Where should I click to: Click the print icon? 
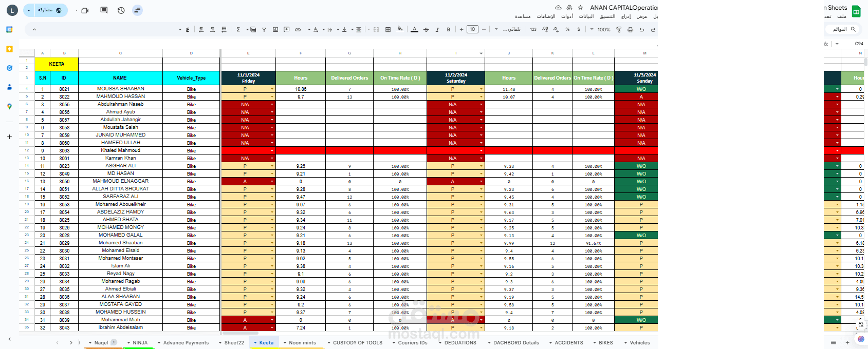[630, 30]
